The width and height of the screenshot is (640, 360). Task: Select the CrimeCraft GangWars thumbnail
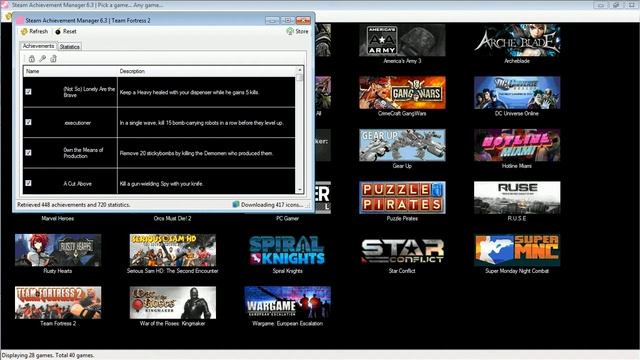click(x=402, y=93)
